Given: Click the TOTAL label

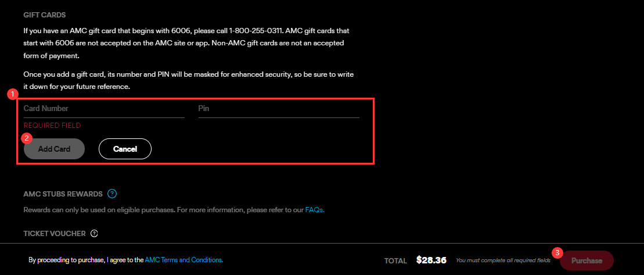Looking at the screenshot, I should [395, 260].
